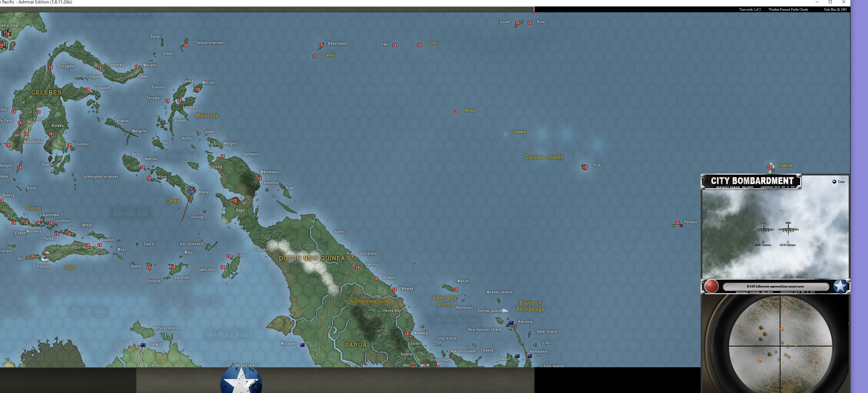Click the red Japanese roundel in combat panel
The height and width of the screenshot is (393, 868).
tap(711, 286)
